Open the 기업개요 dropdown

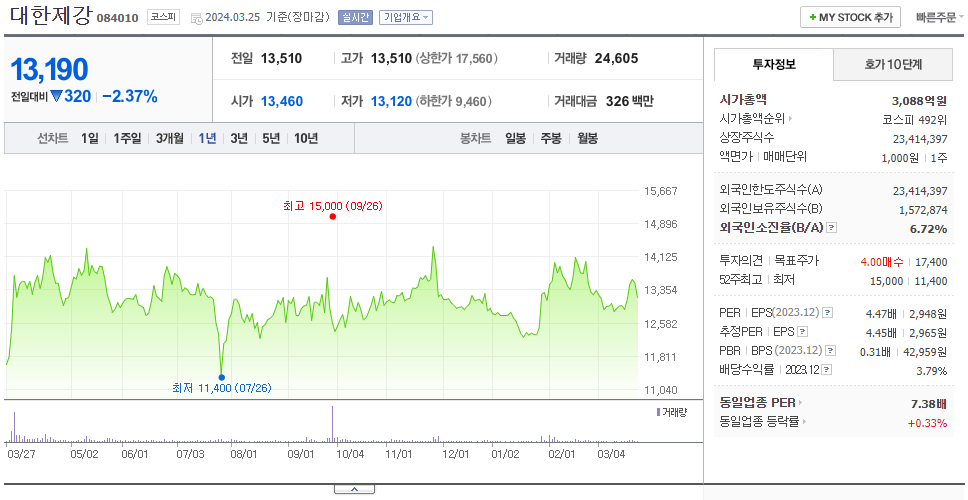[x=406, y=17]
